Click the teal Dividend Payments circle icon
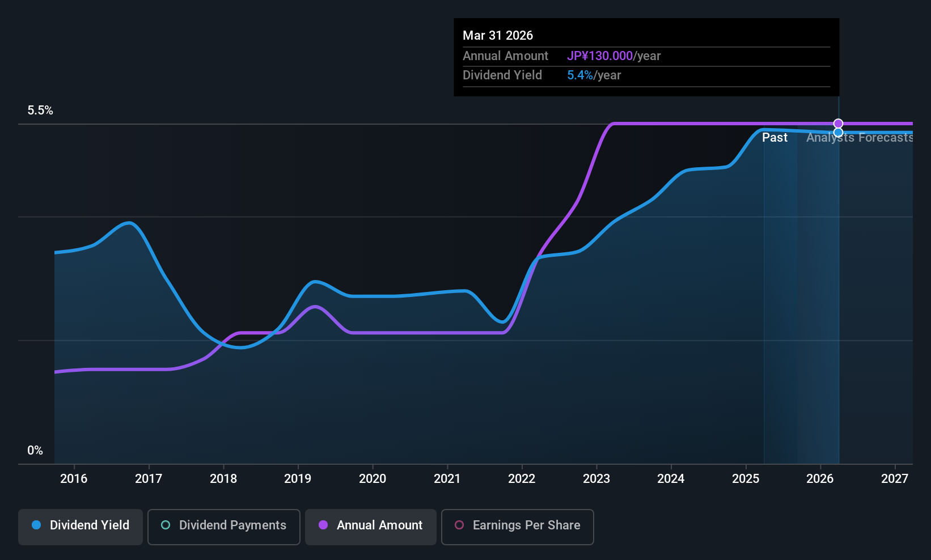Screen dimensions: 931x560 coord(166,525)
